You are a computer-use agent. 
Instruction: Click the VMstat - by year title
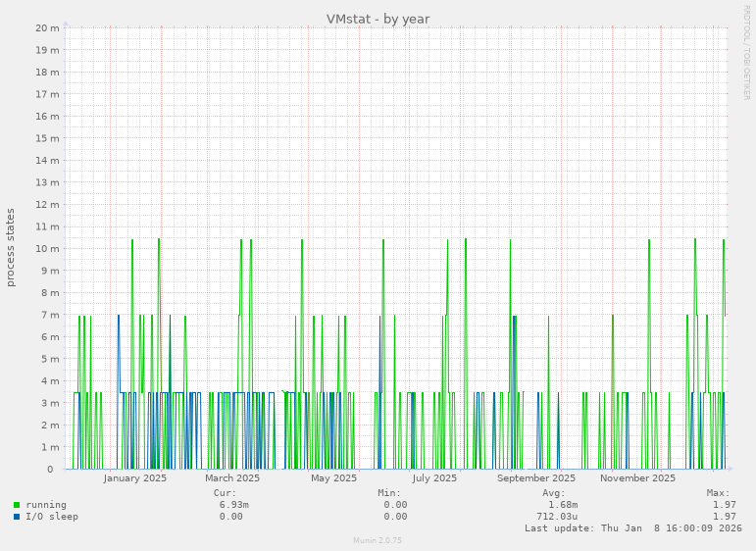(x=378, y=19)
